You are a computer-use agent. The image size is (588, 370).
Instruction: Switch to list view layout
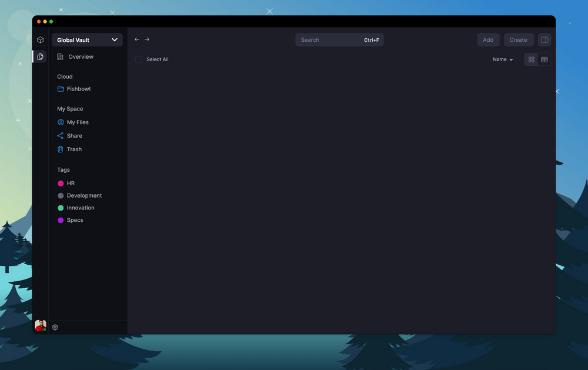click(x=544, y=59)
